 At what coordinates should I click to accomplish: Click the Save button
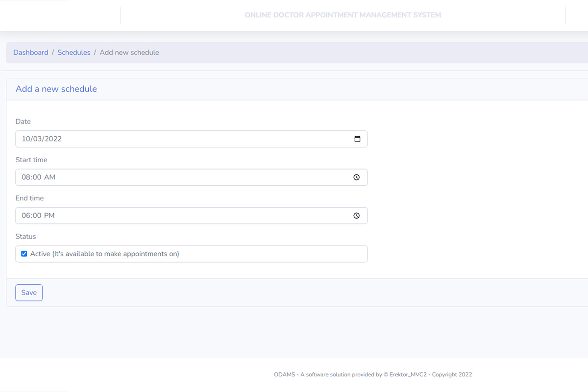(29, 293)
